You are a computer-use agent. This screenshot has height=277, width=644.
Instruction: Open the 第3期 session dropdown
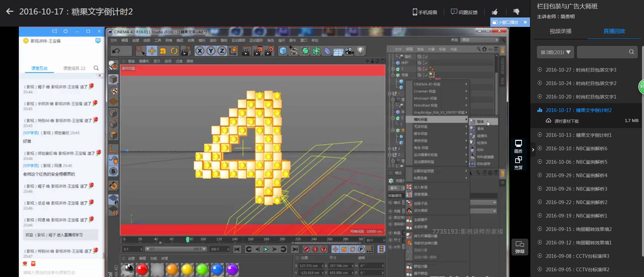click(555, 52)
